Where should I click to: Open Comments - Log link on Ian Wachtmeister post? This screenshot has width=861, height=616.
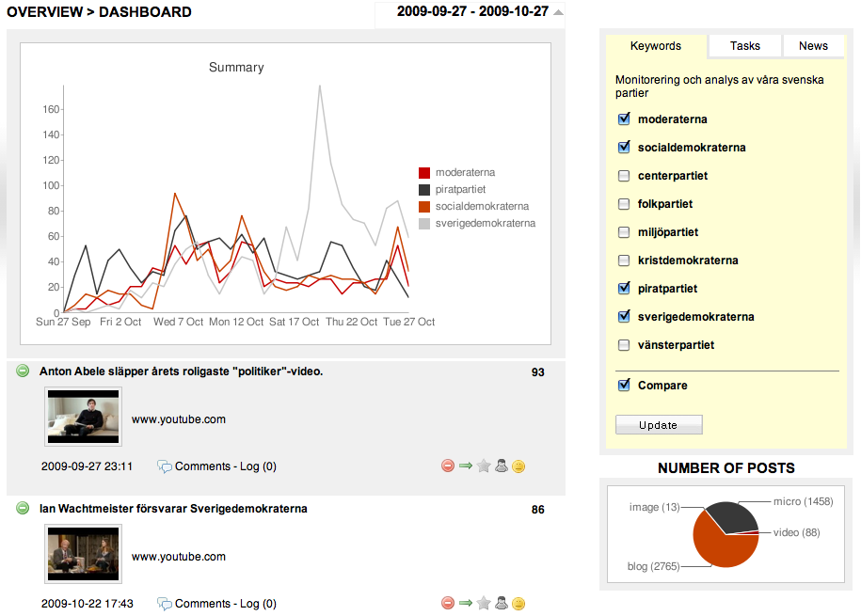(x=225, y=604)
